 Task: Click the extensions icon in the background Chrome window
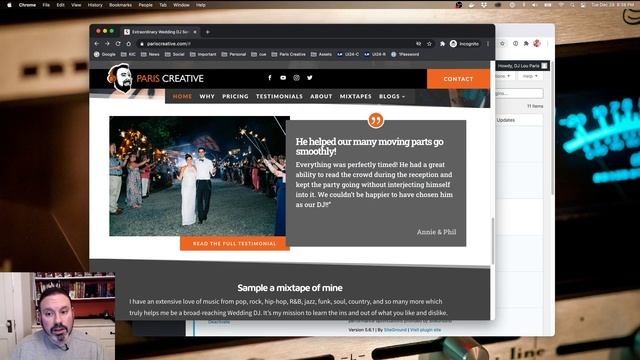(x=526, y=43)
